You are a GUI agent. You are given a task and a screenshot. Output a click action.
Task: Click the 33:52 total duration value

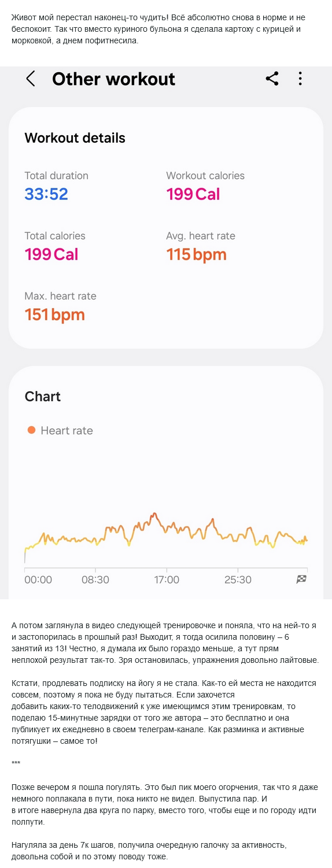[46, 194]
